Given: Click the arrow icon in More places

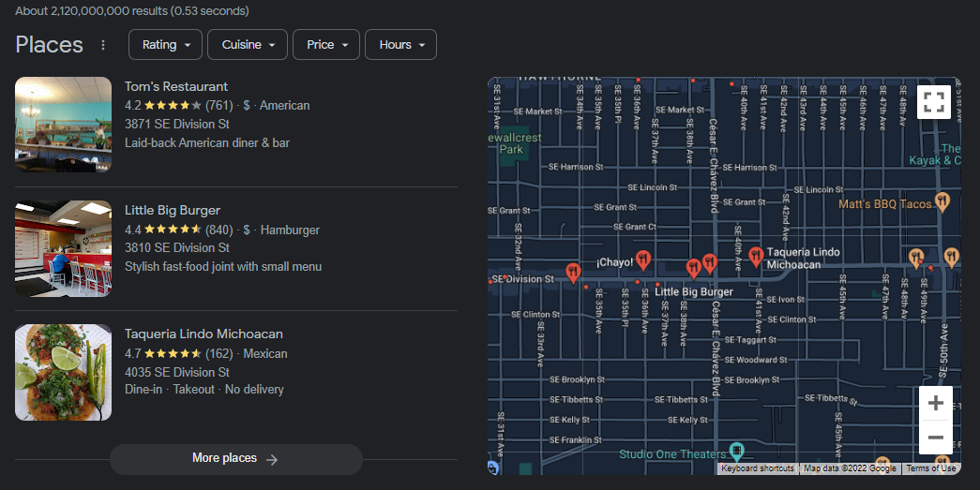Looking at the screenshot, I should tap(272, 459).
